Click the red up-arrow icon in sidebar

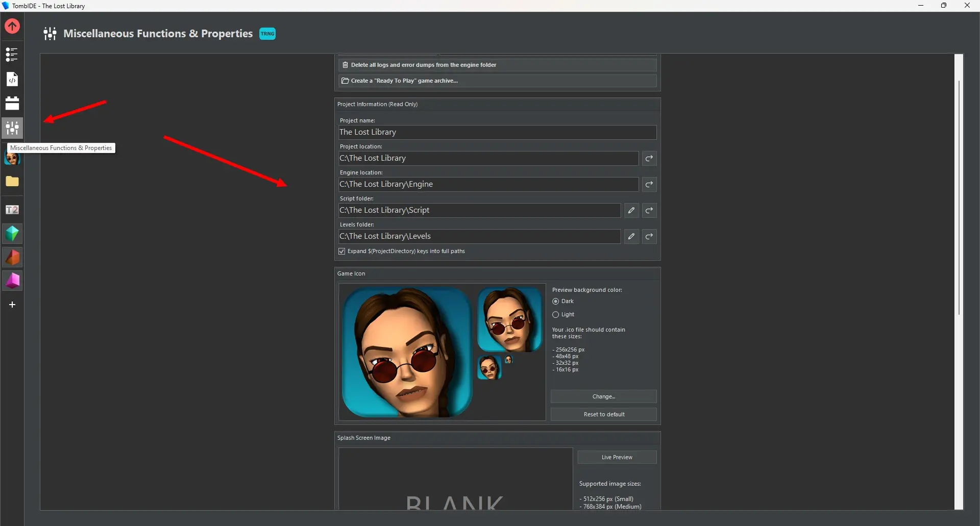coord(12,26)
